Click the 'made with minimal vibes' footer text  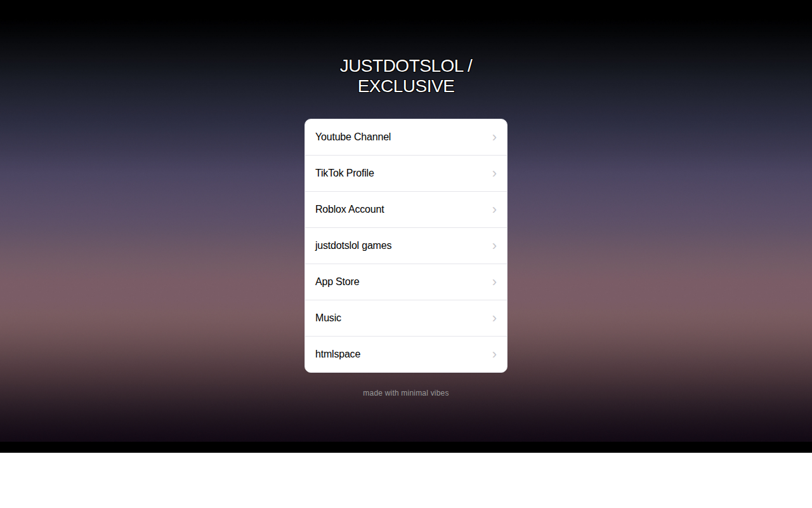(x=406, y=393)
